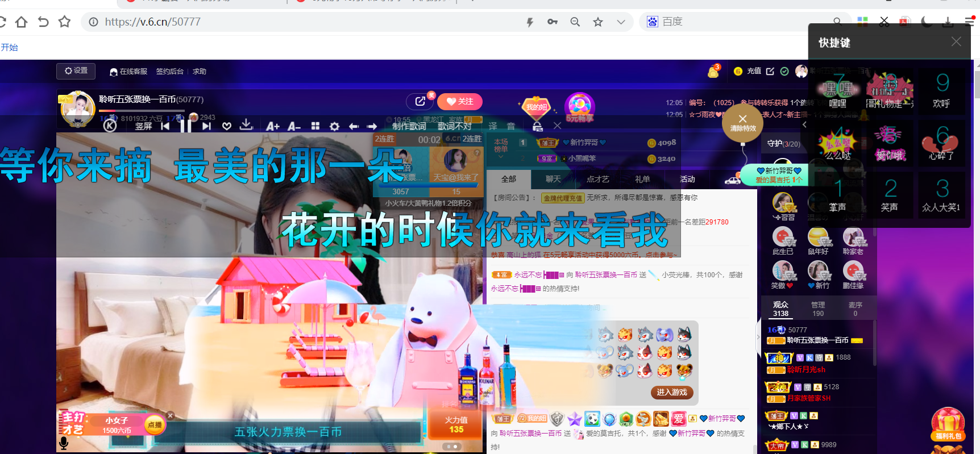Click 制作歌词 make lyrics button

(x=409, y=126)
